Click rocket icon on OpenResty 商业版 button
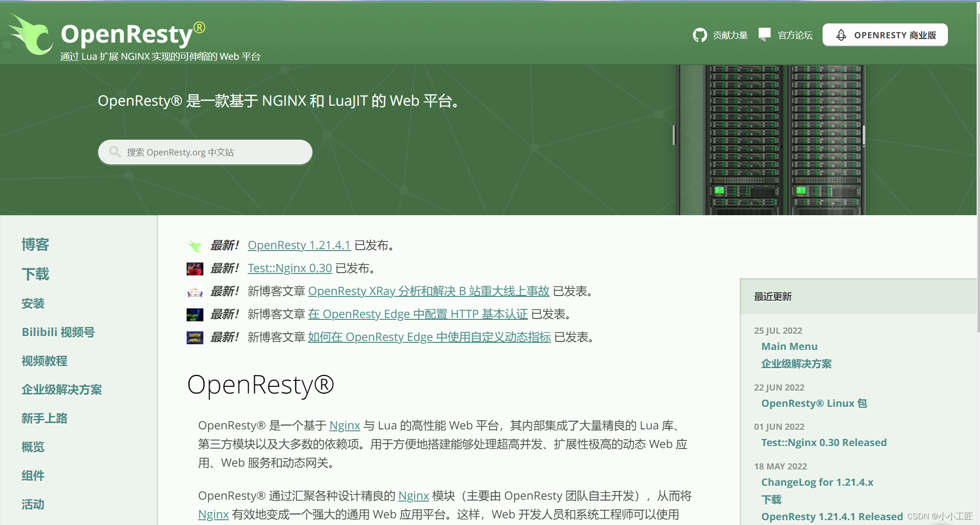This screenshot has height=525, width=980. (841, 35)
